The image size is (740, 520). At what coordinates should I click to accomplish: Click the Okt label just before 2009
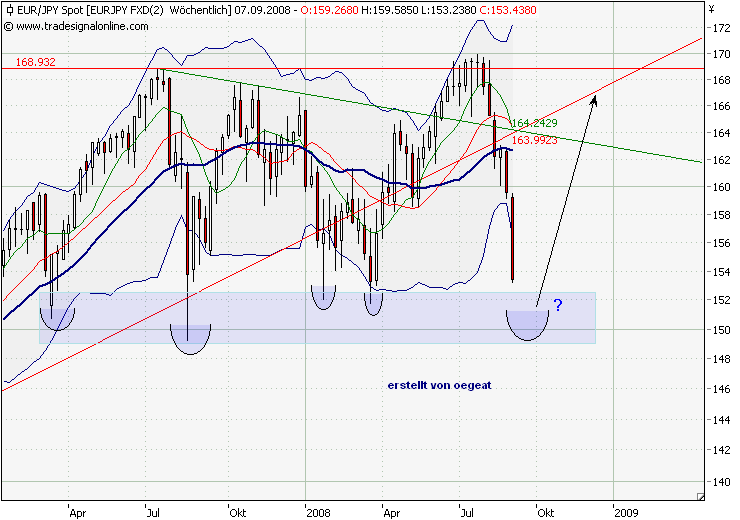[546, 512]
